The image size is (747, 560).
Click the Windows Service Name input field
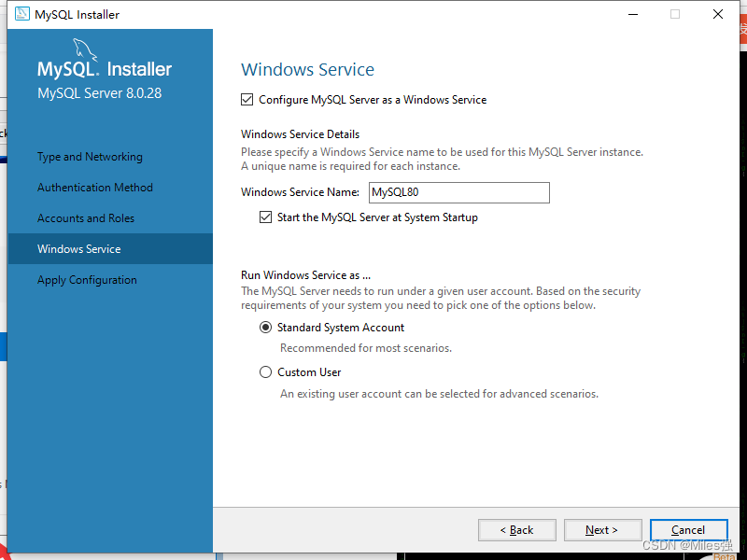point(459,192)
